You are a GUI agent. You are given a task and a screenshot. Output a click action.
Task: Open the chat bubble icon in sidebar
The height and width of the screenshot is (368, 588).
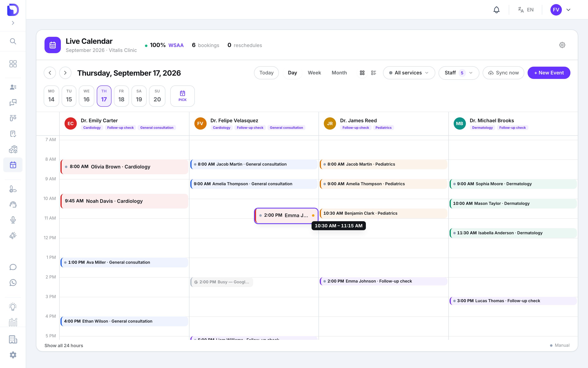pos(13,267)
